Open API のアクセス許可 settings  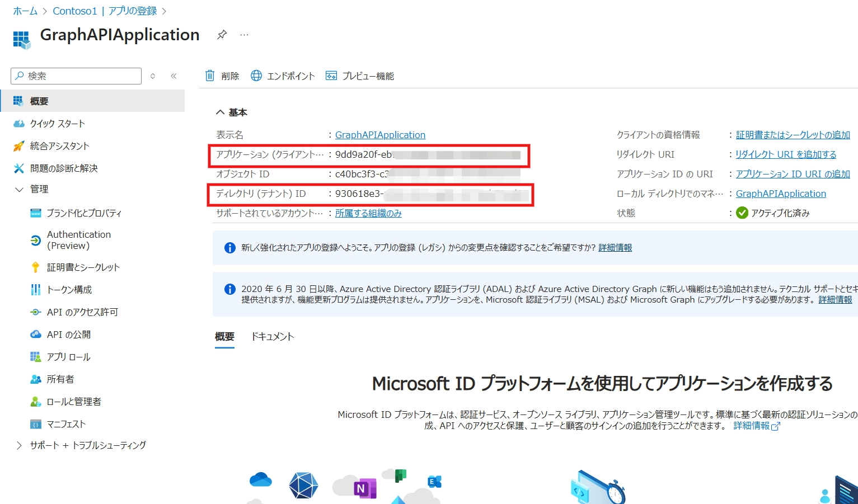point(82,312)
